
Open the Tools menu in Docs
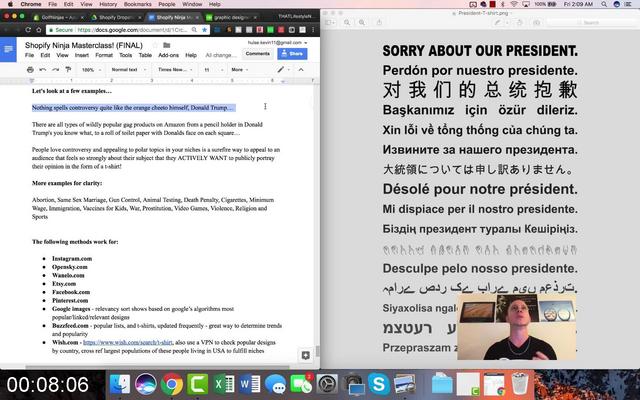point(126,55)
